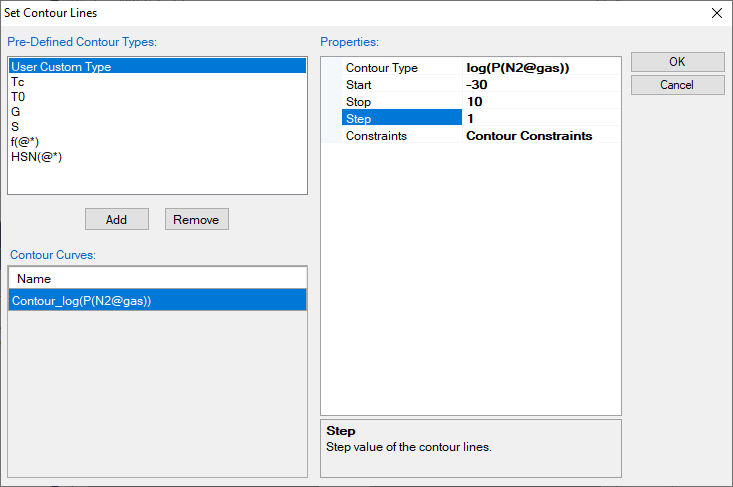Edit the Contour Type value field
Screen dimensions: 733x487
pos(540,68)
